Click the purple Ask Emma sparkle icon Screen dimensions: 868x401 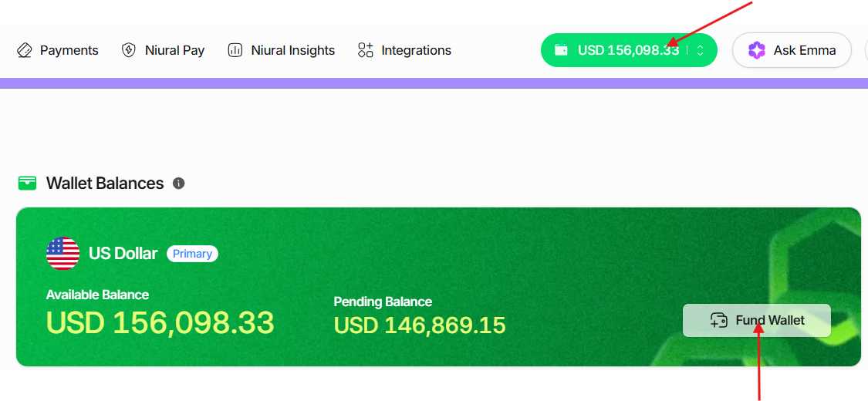click(757, 50)
